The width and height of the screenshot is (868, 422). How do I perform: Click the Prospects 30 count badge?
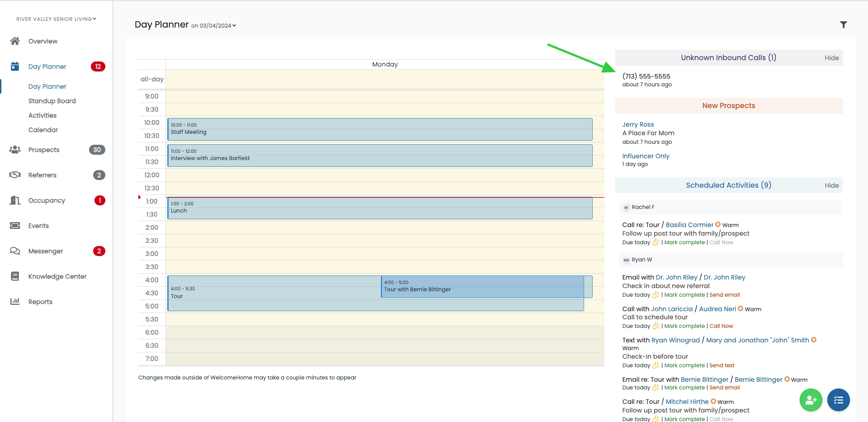tap(97, 150)
